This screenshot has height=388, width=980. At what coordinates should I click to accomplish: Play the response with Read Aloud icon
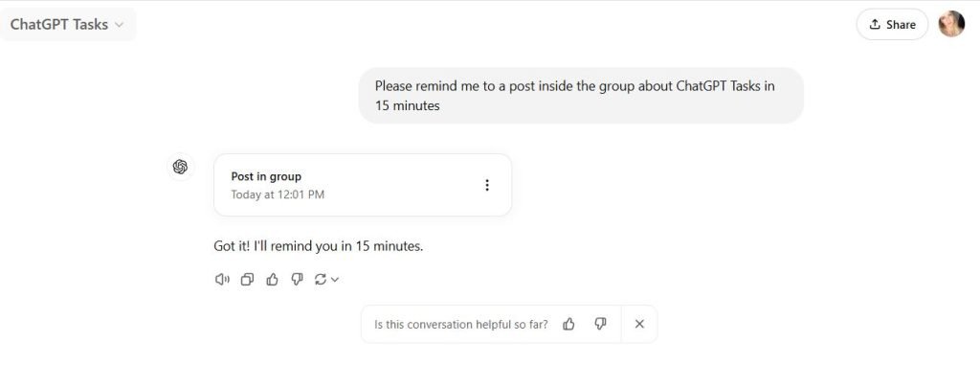222,280
